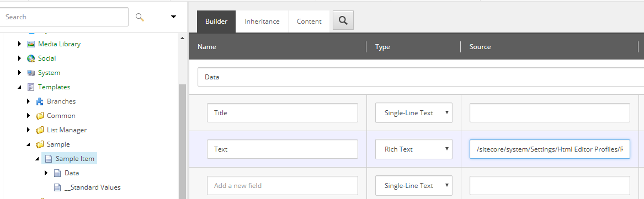Image resolution: width=644 pixels, height=199 pixels.
Task: Click the Branches icon in the tree
Action: 39,101
